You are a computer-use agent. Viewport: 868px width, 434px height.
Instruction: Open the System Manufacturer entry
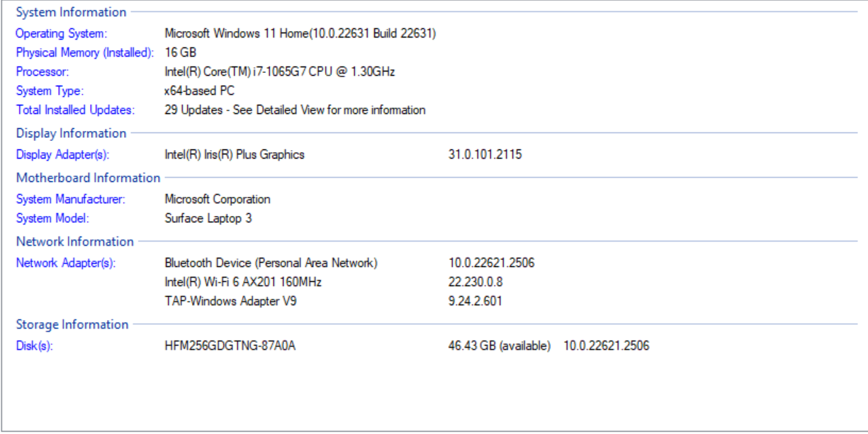(62, 199)
